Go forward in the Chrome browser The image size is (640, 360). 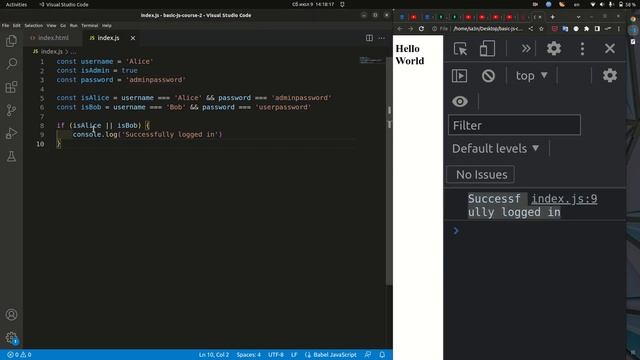pyautogui.click(x=411, y=29)
